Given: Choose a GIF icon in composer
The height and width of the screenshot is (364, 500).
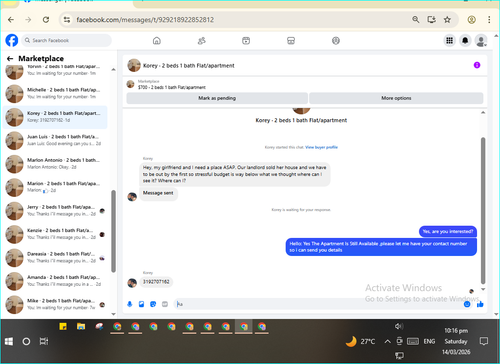Looking at the screenshot, I should (x=165, y=304).
